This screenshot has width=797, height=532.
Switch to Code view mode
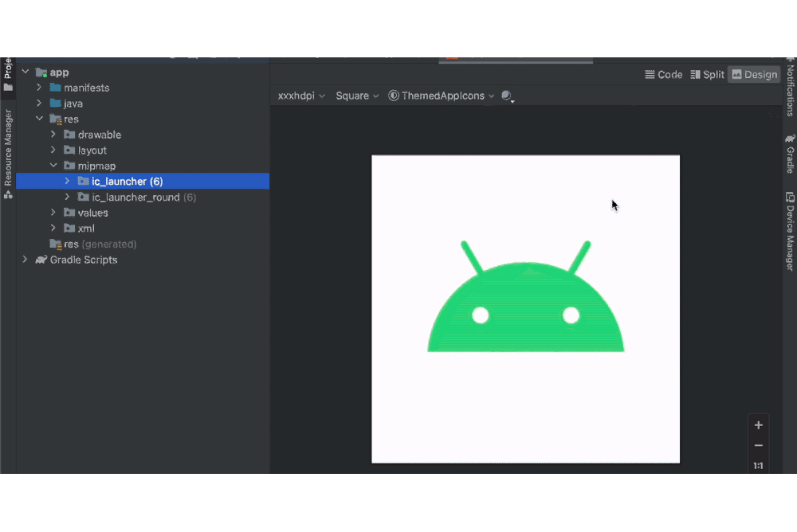[664, 74]
